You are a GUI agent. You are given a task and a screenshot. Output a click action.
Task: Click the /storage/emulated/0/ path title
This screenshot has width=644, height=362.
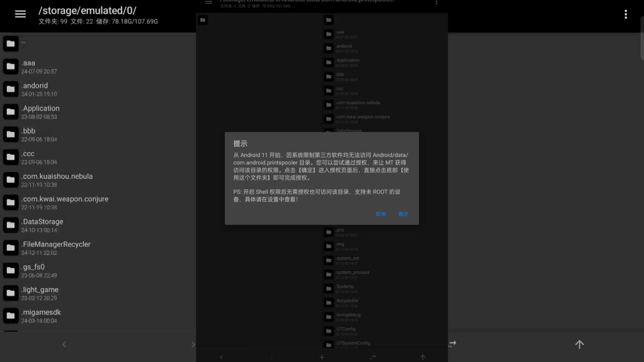coord(87,11)
